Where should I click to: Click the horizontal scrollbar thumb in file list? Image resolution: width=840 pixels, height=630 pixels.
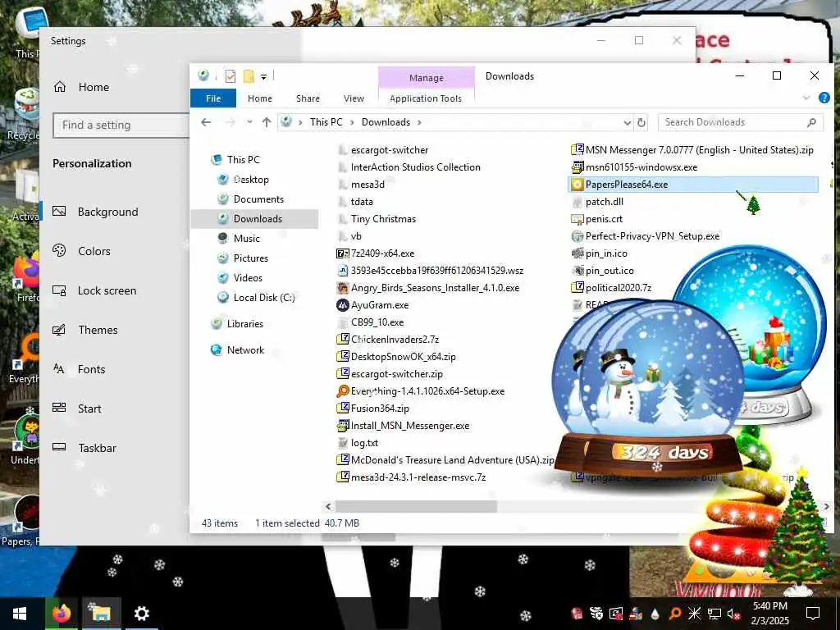[x=416, y=507]
